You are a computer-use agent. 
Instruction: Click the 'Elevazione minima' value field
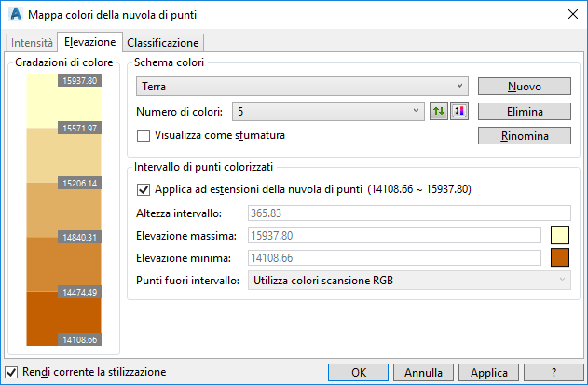[394, 258]
